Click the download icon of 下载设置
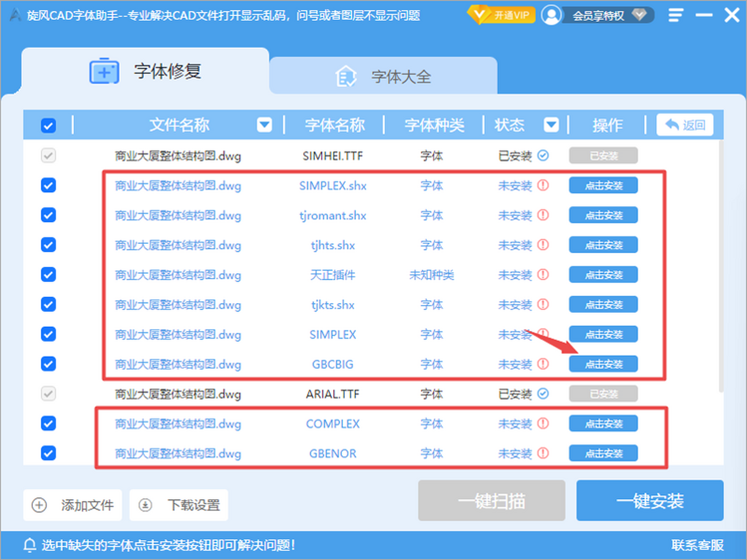747x560 pixels. [145, 505]
